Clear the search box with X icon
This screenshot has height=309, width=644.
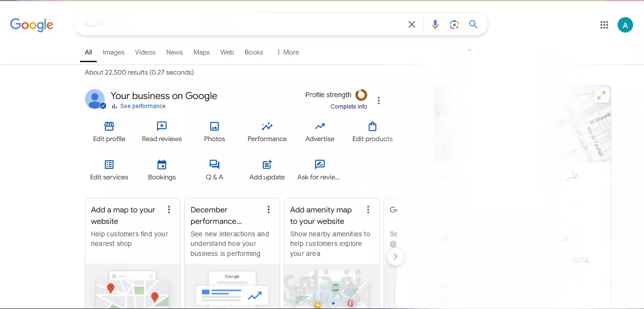point(412,24)
